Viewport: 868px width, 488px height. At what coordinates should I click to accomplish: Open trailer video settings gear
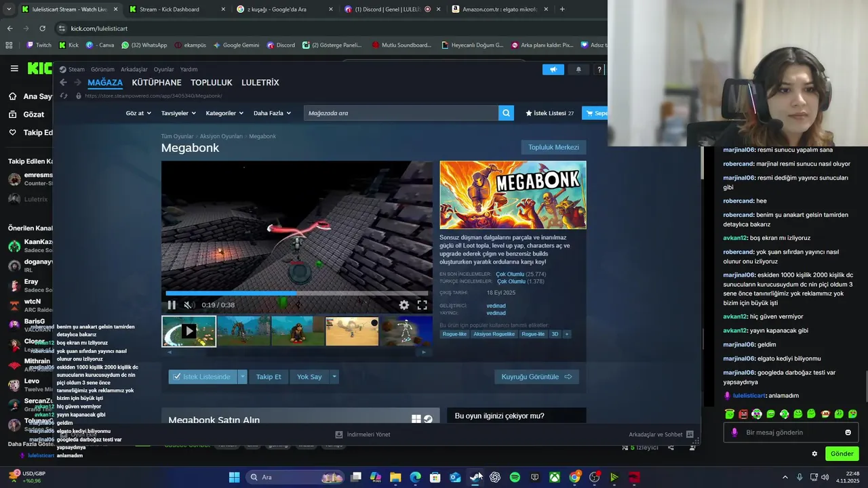[404, 305]
